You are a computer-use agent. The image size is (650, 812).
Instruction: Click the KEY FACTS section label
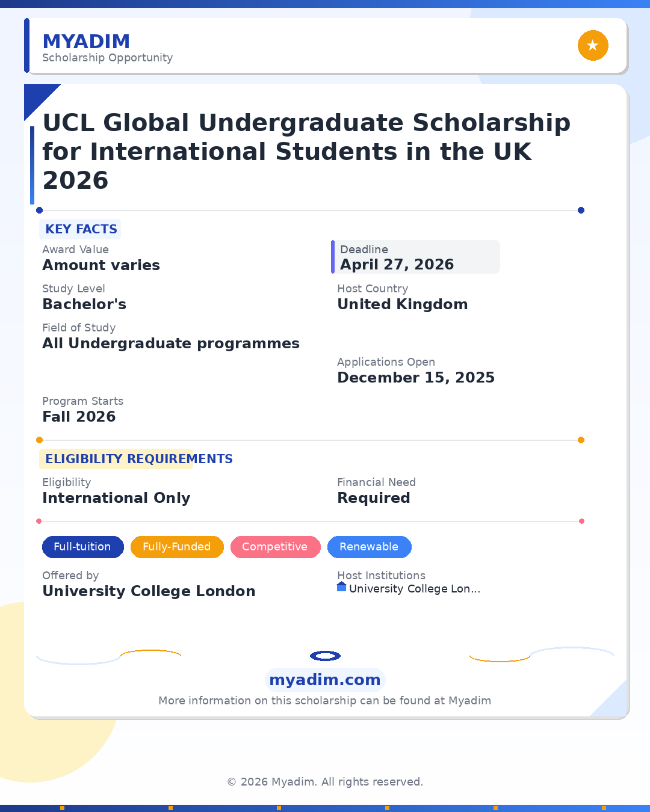click(81, 229)
